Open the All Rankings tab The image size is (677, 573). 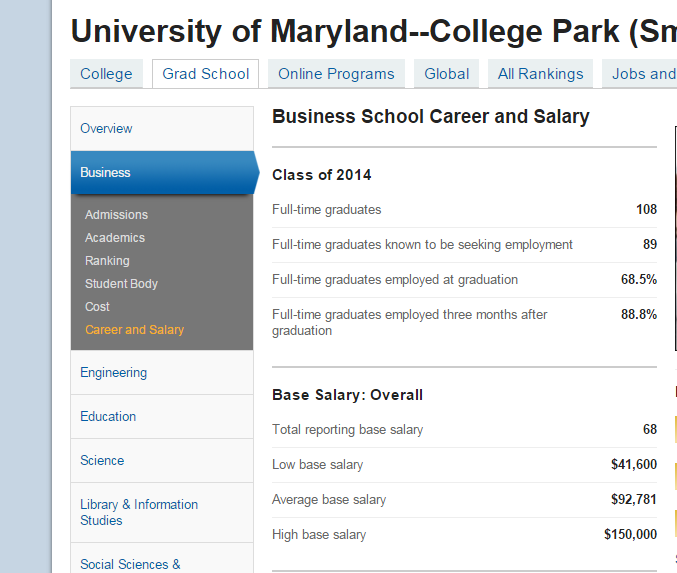point(540,74)
